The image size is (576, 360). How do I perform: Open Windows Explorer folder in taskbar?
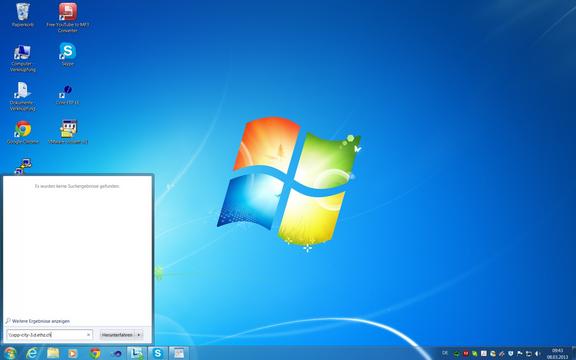coord(53,353)
